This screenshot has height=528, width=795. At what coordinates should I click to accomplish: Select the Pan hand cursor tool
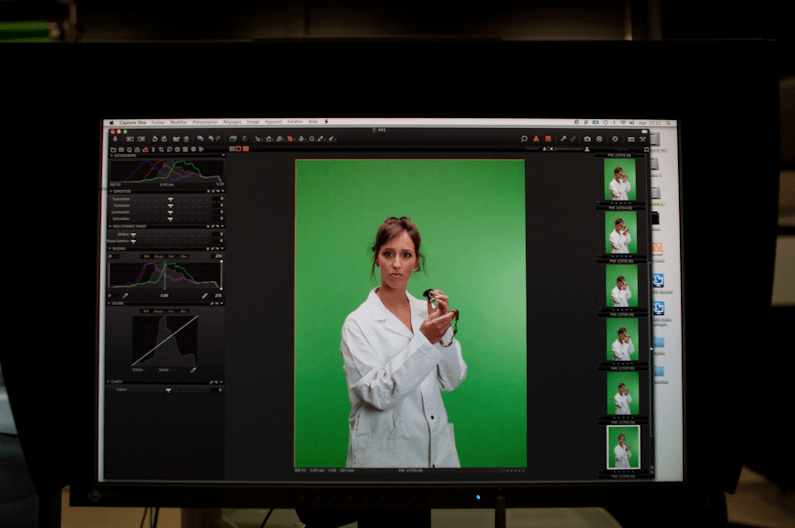point(269,138)
